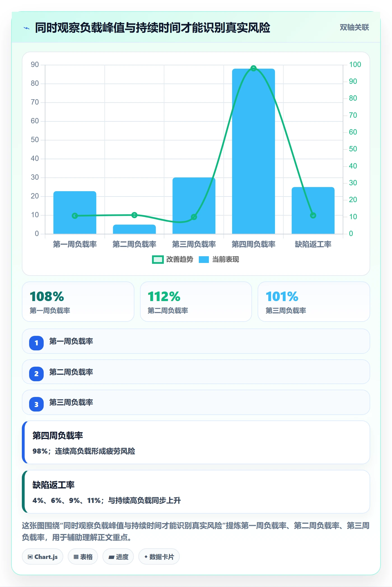392x587 pixels.
Task: Click the number 1 badge
Action: pos(36,343)
